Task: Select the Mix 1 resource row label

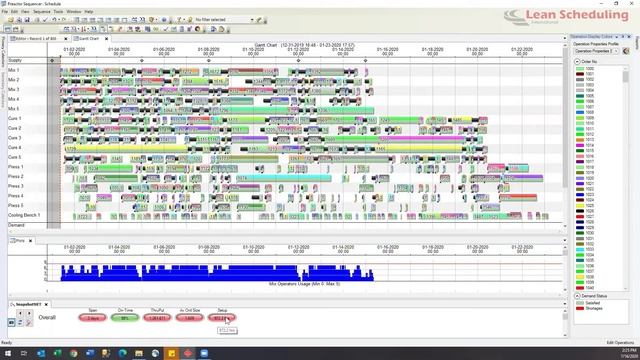Action: click(x=13, y=70)
